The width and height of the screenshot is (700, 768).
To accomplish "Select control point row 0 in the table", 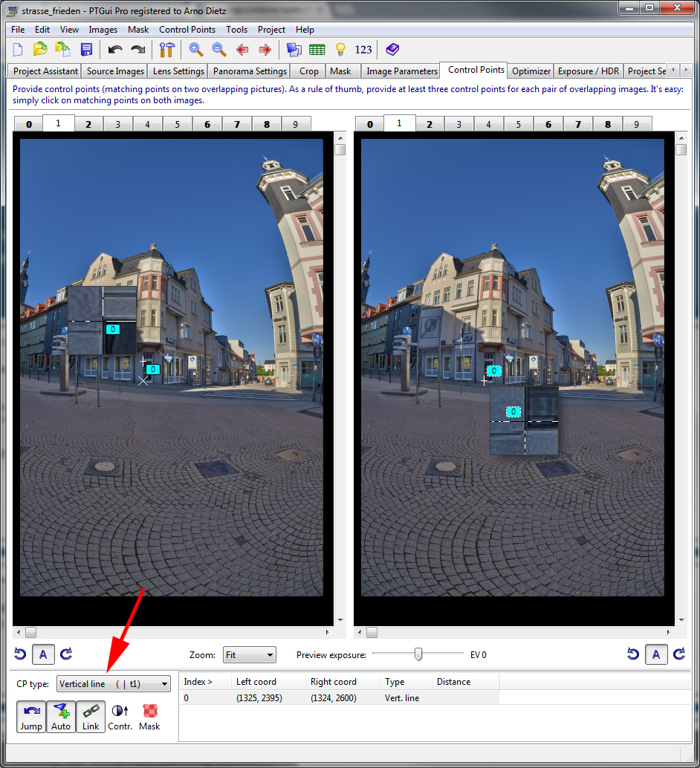I will coord(297,698).
